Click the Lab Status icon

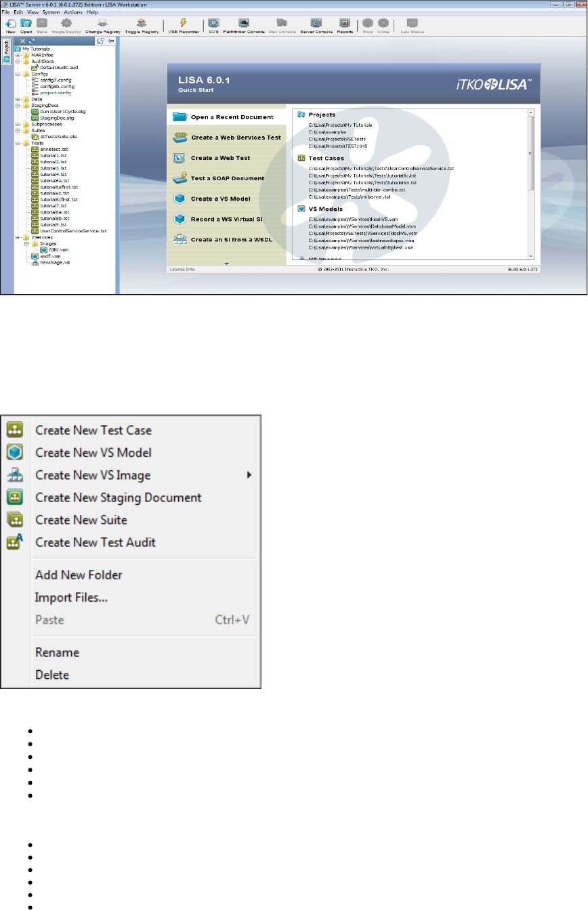coord(412,23)
